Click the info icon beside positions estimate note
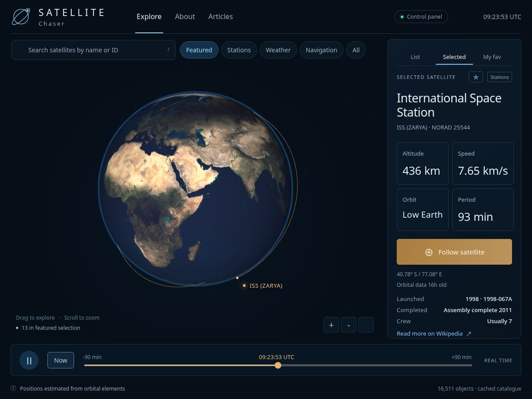 tap(13, 388)
